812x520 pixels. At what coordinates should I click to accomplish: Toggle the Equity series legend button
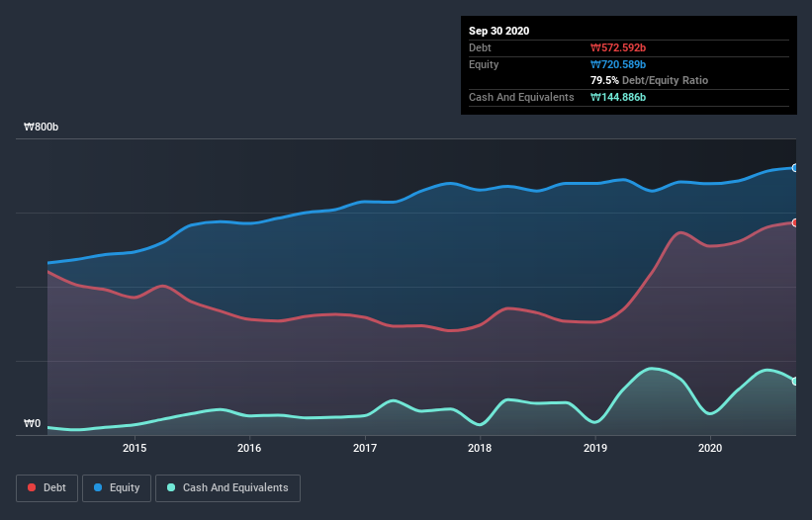pos(117,488)
